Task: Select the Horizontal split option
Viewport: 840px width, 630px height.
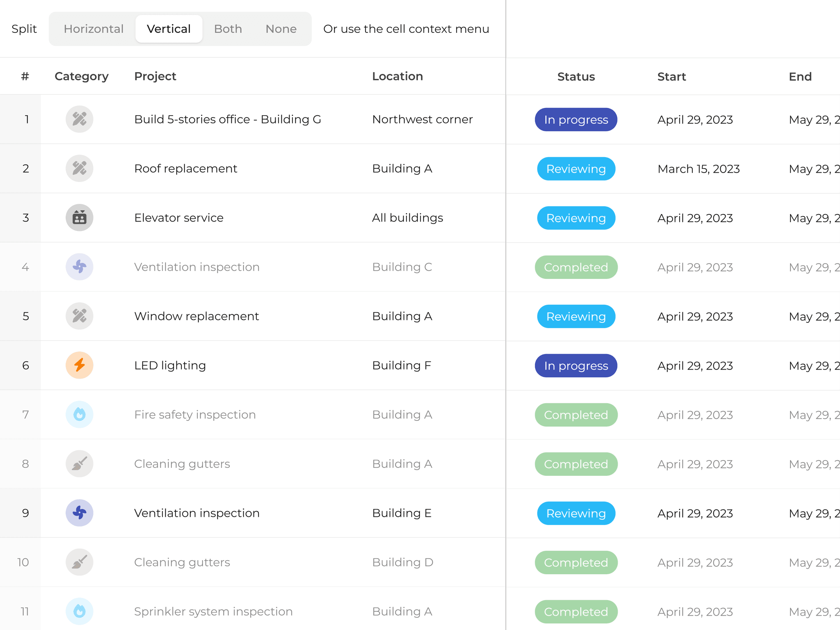Action: (x=94, y=29)
